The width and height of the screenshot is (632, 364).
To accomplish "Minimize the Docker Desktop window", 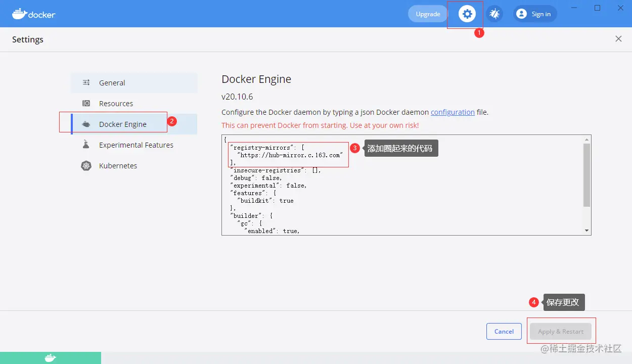I will (574, 8).
